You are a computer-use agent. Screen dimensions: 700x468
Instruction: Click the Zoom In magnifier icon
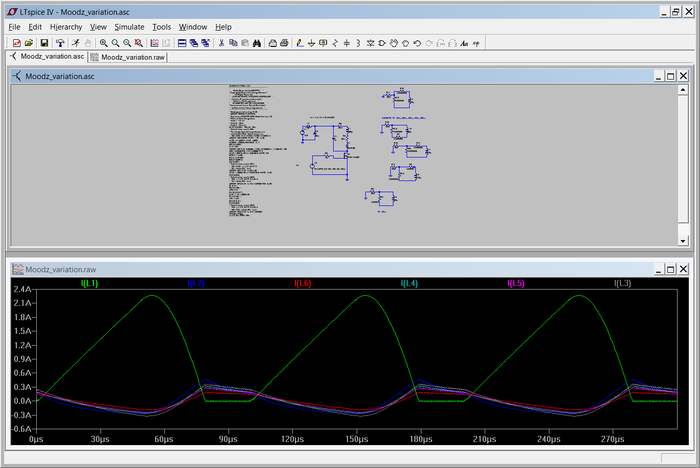[104, 43]
